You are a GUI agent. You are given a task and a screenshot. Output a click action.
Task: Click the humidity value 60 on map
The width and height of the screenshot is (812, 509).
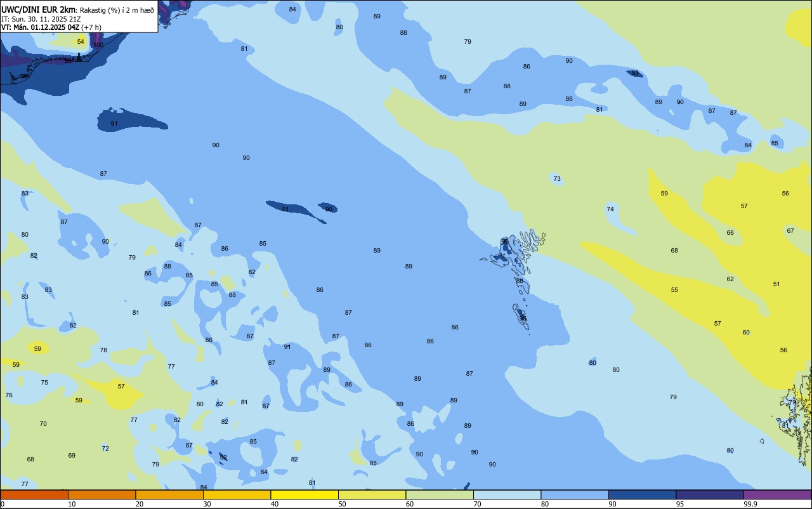point(746,333)
